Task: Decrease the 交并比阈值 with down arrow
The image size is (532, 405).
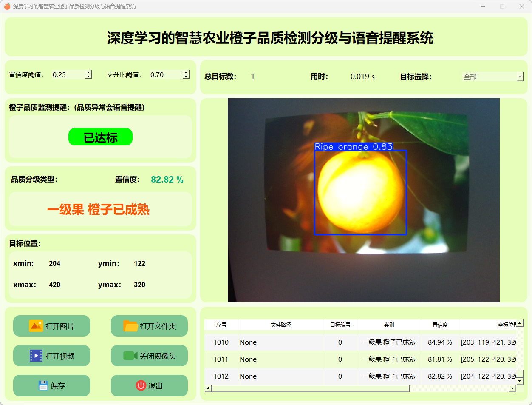Action: (186, 77)
